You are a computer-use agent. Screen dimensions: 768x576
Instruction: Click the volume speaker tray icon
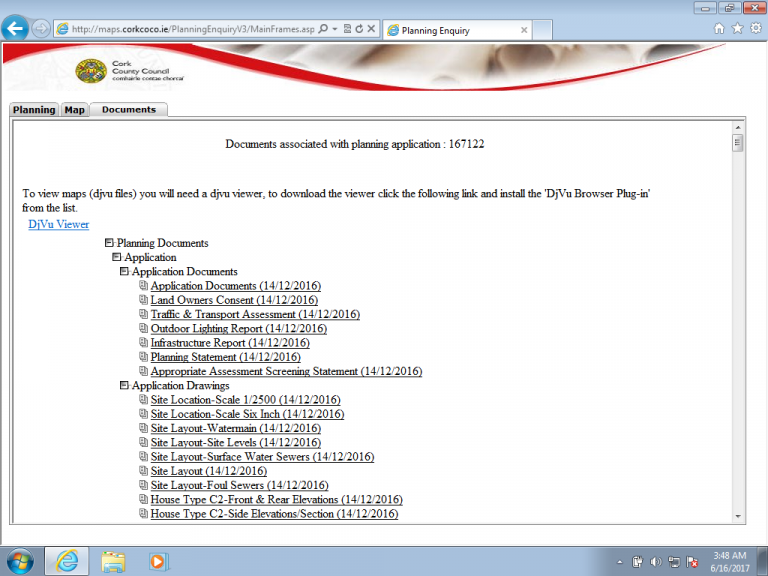tap(655, 562)
